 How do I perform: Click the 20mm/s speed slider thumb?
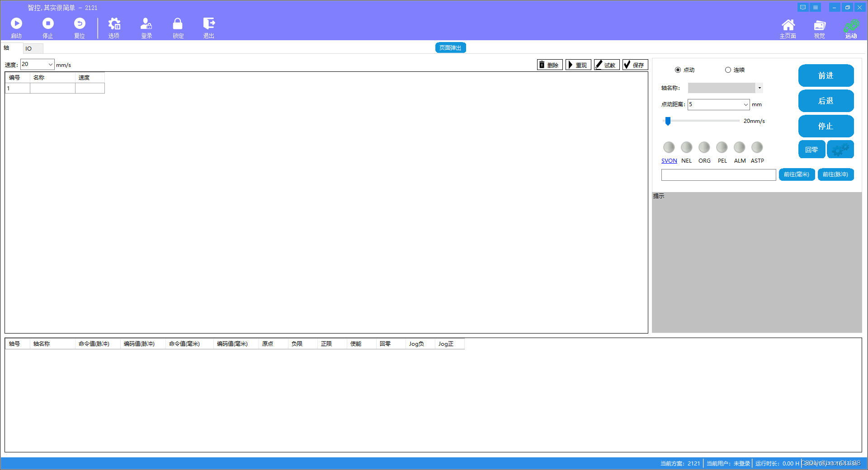[668, 121]
